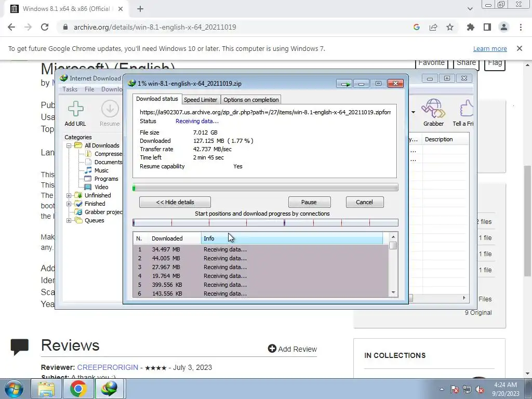The height and width of the screenshot is (399, 532).
Task: Click the Downloaded column header
Action: coord(175,238)
